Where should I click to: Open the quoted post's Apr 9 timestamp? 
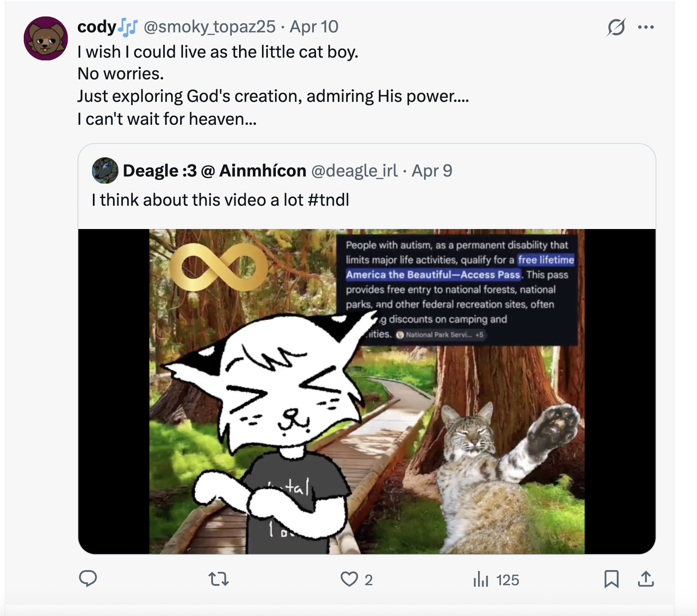coord(432,171)
